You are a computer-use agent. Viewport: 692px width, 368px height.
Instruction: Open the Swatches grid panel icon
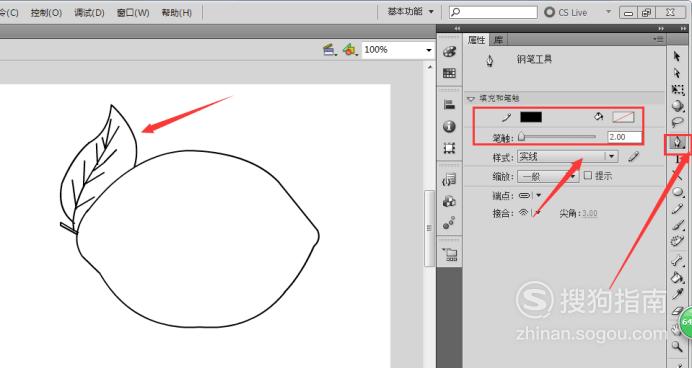[x=449, y=73]
